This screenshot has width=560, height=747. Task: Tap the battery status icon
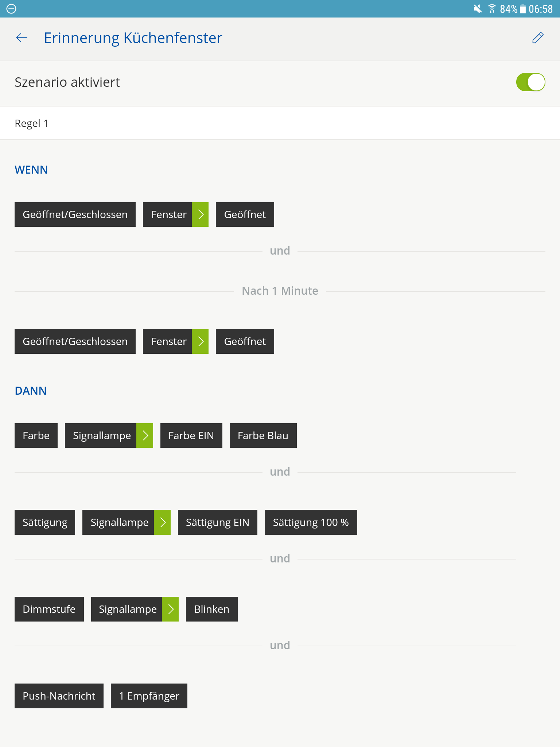(x=523, y=9)
